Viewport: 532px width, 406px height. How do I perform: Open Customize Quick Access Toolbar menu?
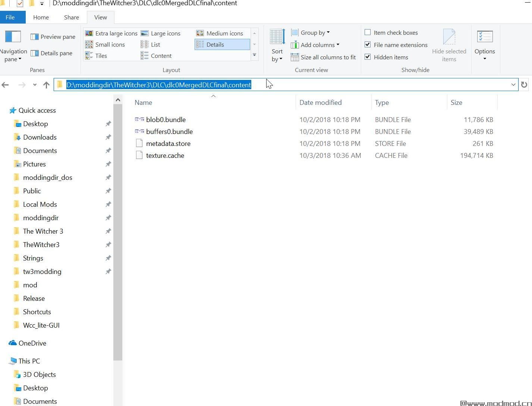[42, 4]
